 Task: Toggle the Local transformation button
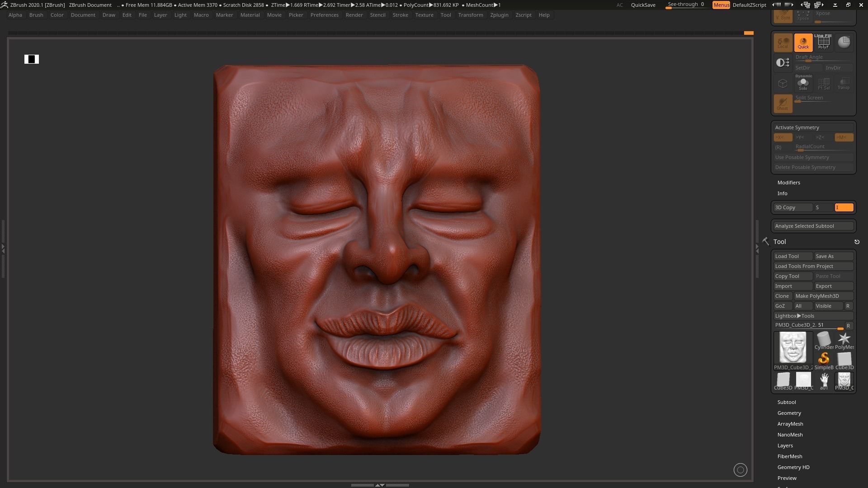tap(783, 42)
